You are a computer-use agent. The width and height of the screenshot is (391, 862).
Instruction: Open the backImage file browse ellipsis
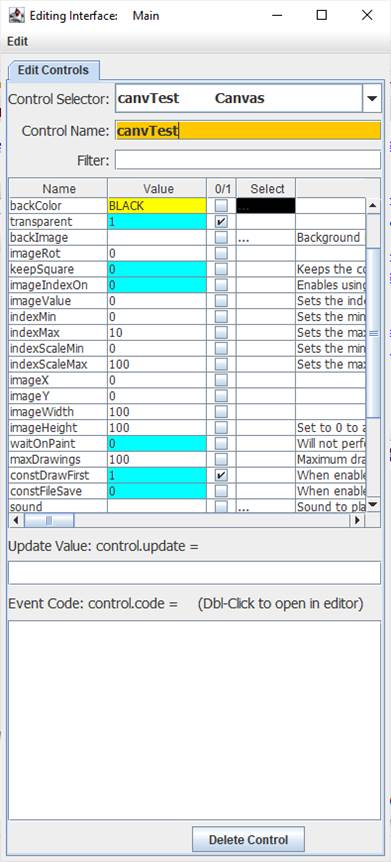244,239
